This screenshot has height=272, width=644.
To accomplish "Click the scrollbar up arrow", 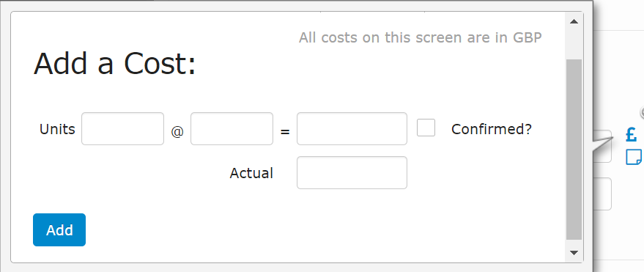I will coord(574,21).
